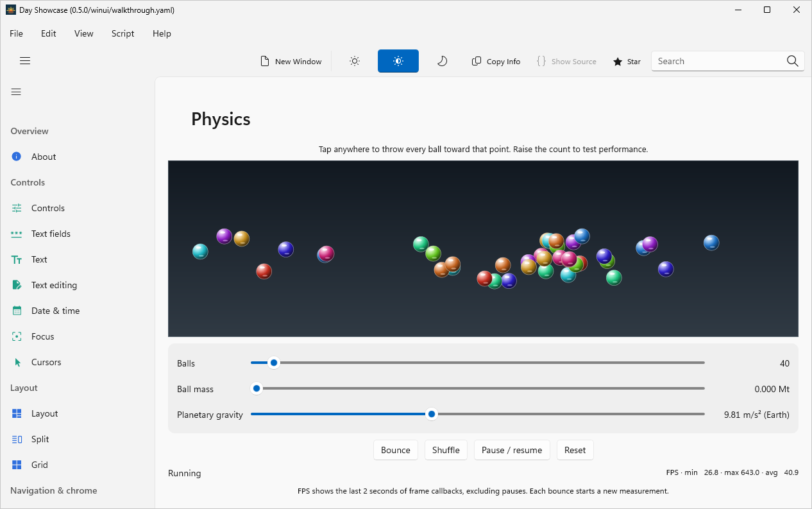
Task: Click the lone blue ball at far right of canvas
Action: [x=711, y=243]
